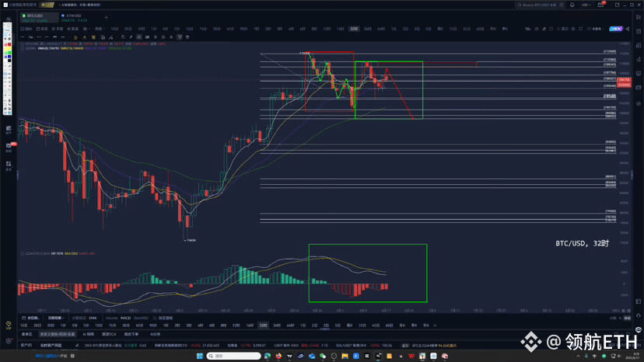
Task: Open Firefox from the taskbar
Action: (x=279, y=356)
